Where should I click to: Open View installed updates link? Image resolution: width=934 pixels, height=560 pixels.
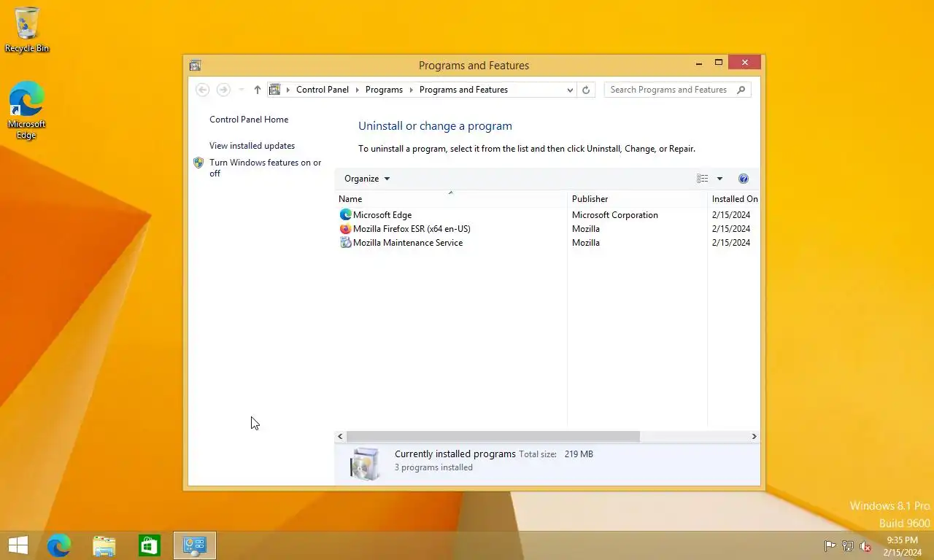coord(252,146)
